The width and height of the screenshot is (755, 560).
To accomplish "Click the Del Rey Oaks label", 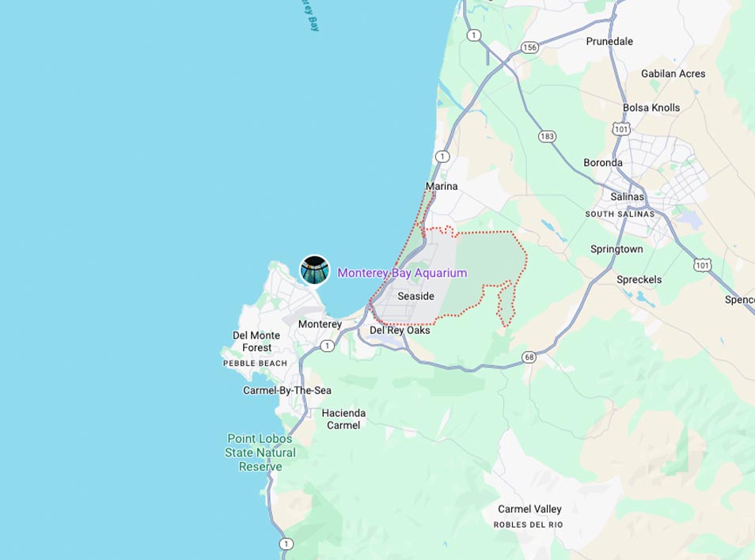I will tap(400, 330).
